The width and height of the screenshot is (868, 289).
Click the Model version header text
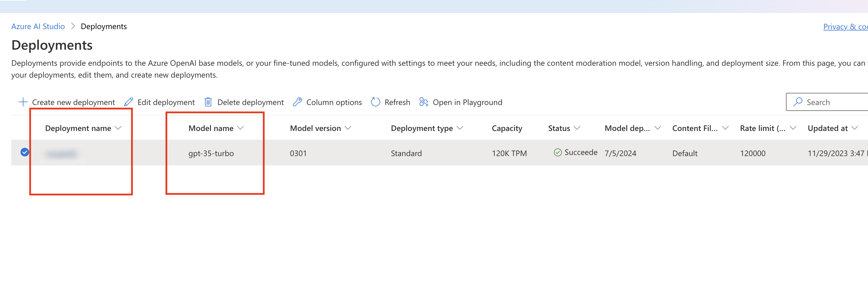point(315,128)
